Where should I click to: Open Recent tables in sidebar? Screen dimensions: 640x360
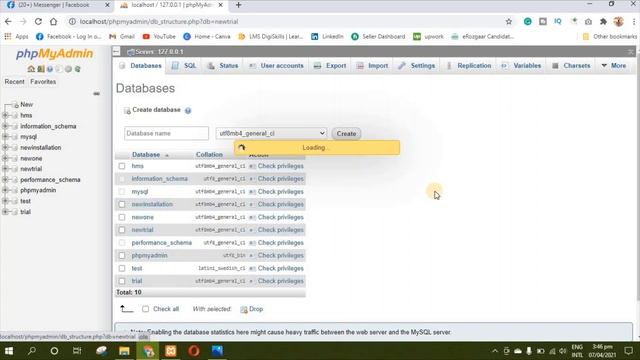14,82
